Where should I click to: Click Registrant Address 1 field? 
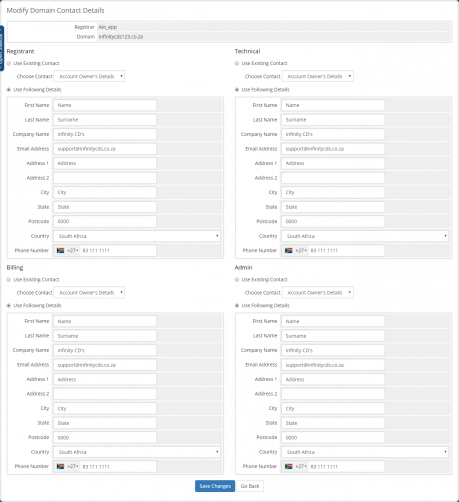pos(105,163)
